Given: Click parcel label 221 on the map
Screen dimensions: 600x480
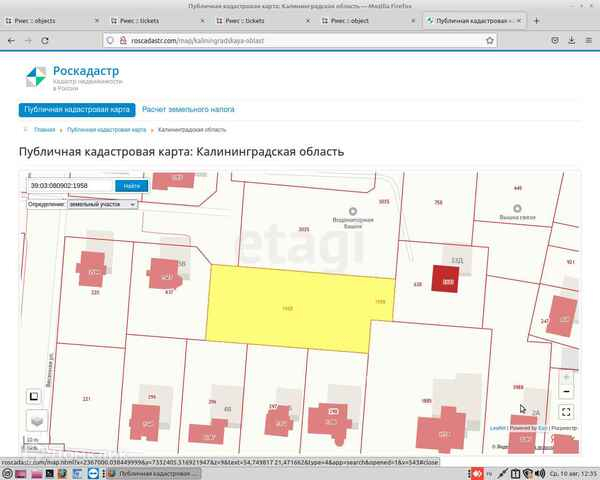Looking at the screenshot, I should (86, 399).
